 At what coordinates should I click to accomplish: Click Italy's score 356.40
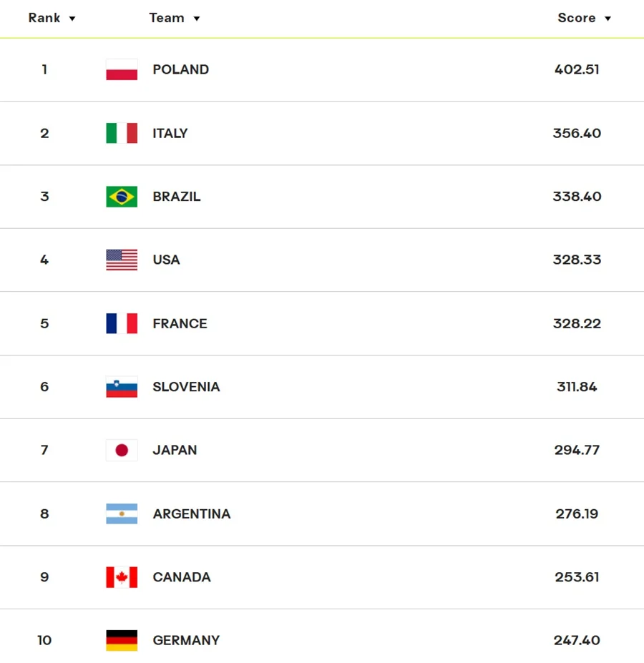pyautogui.click(x=577, y=133)
